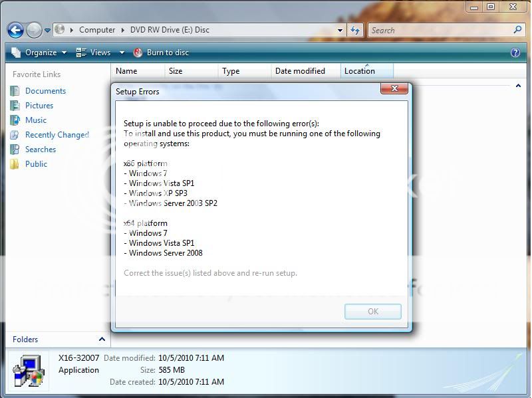532x398 pixels.
Task: Sort by the Location column header
Action: [x=367, y=71]
